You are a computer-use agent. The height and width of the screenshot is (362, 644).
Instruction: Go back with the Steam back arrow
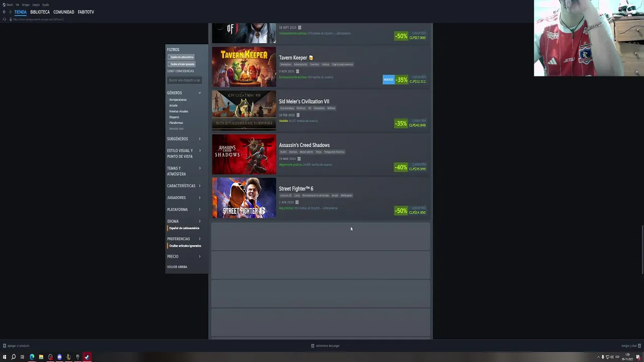(4, 12)
